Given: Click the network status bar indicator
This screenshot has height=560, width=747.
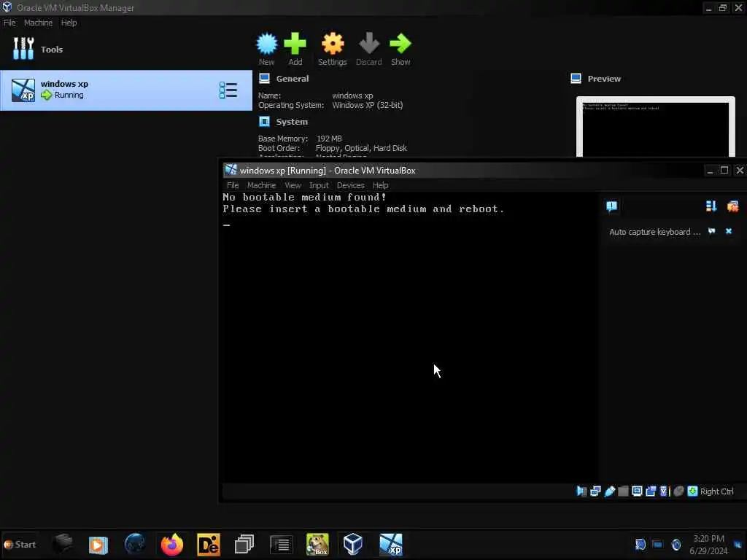Looking at the screenshot, I should [595, 491].
